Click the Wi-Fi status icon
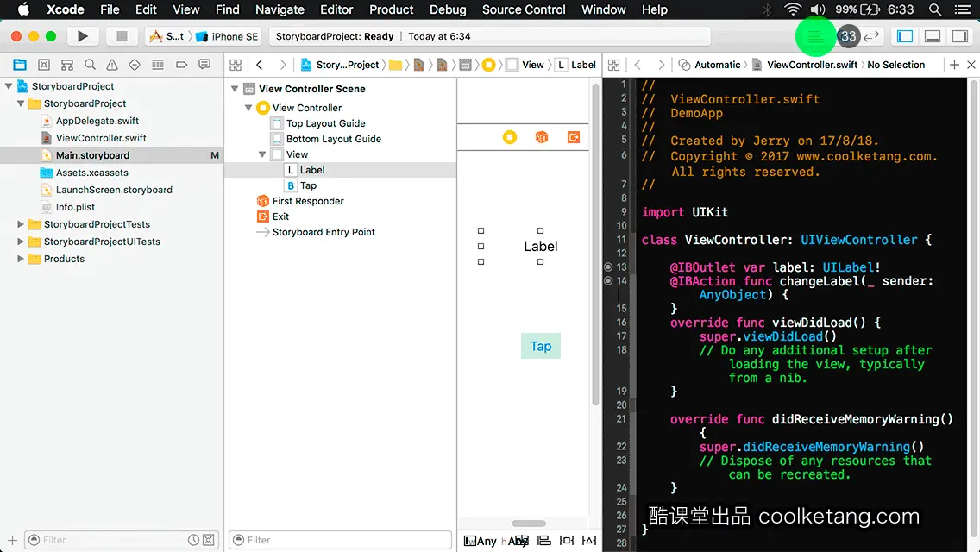980x552 pixels. pos(793,9)
